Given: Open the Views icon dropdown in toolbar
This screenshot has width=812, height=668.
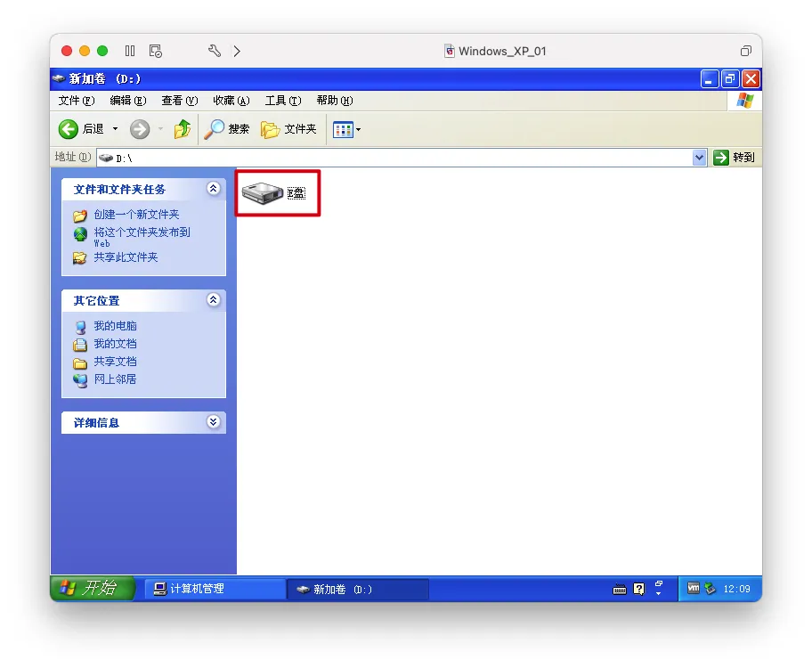Looking at the screenshot, I should click(346, 129).
